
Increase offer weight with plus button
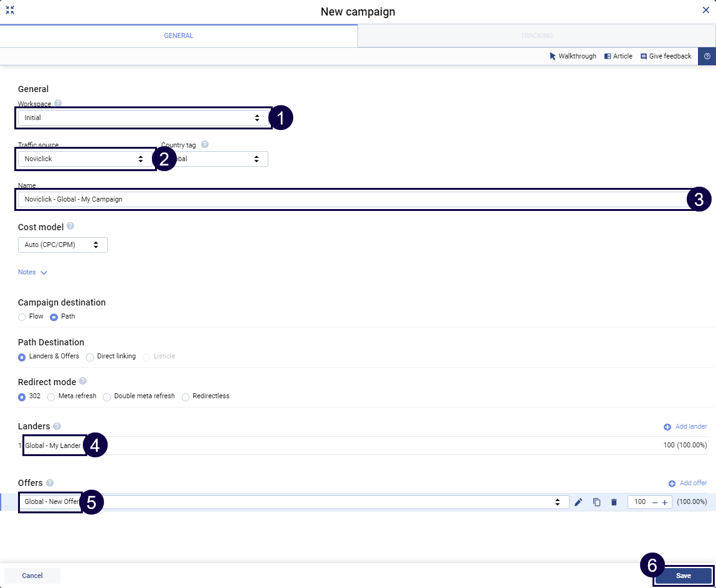pyautogui.click(x=664, y=502)
